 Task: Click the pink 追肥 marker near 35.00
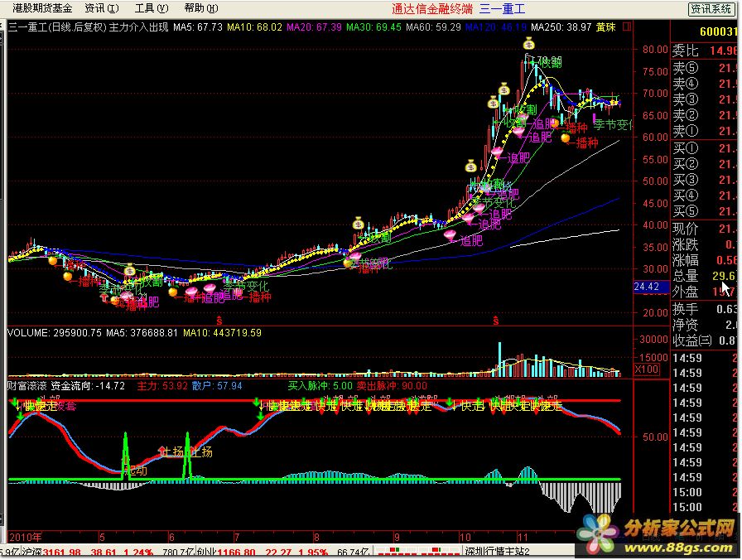pos(450,235)
